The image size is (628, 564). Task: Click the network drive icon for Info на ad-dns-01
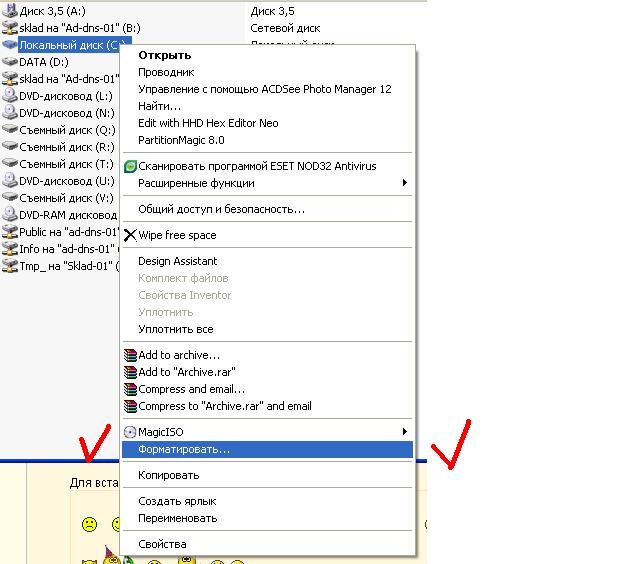click(10, 249)
